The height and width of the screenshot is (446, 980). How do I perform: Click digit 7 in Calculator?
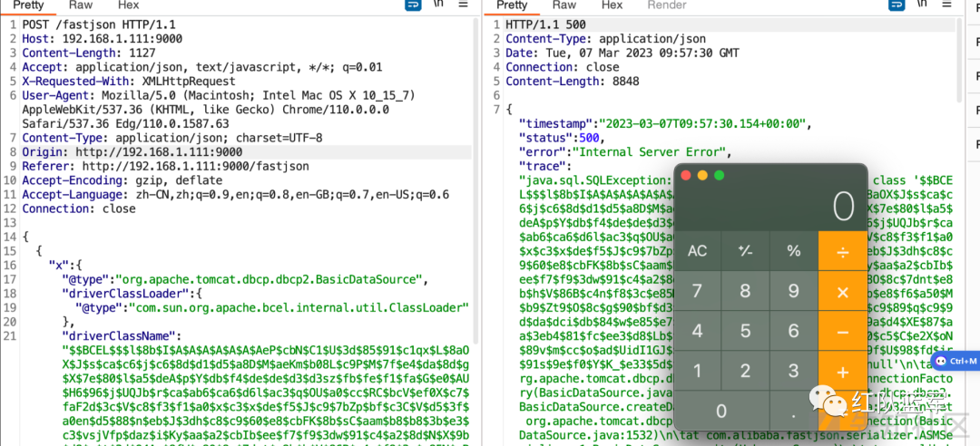698,292
